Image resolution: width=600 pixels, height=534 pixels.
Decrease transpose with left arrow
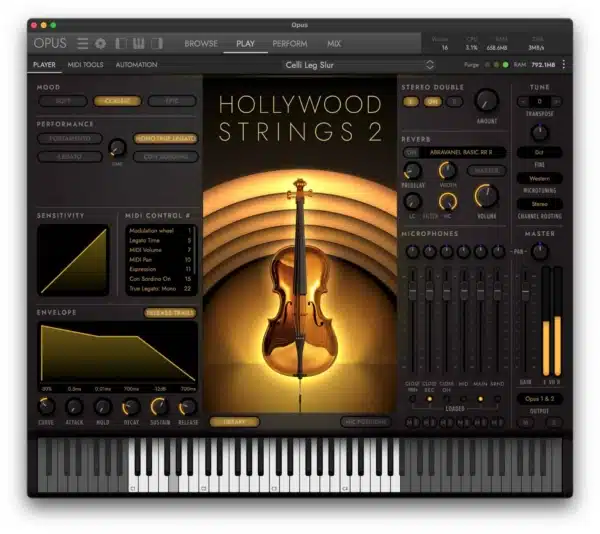coord(523,101)
